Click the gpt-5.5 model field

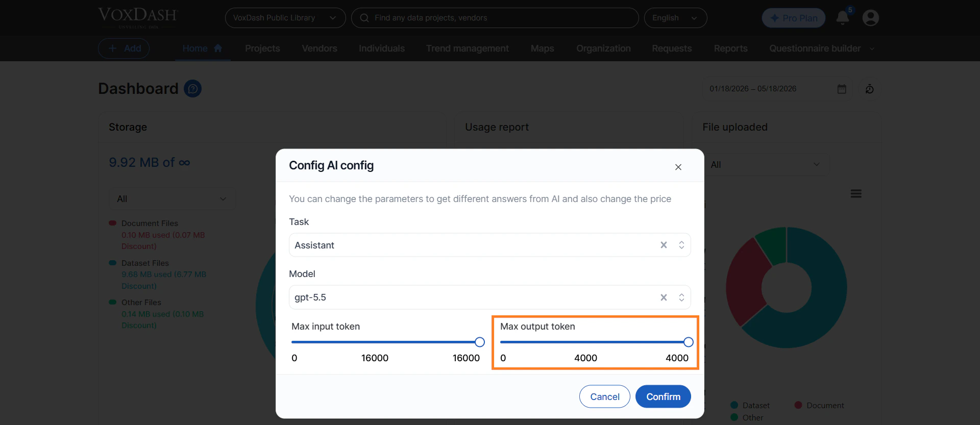click(490, 297)
